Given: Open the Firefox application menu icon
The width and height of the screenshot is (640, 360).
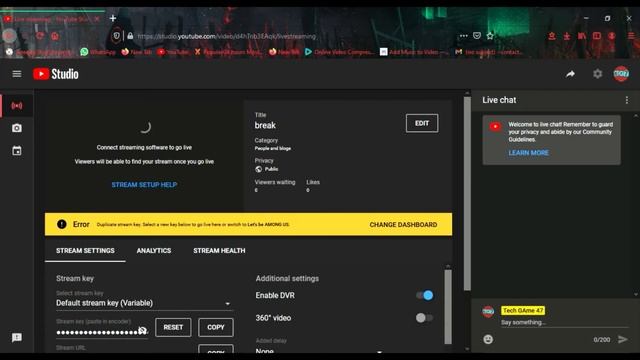Looking at the screenshot, I should [631, 36].
